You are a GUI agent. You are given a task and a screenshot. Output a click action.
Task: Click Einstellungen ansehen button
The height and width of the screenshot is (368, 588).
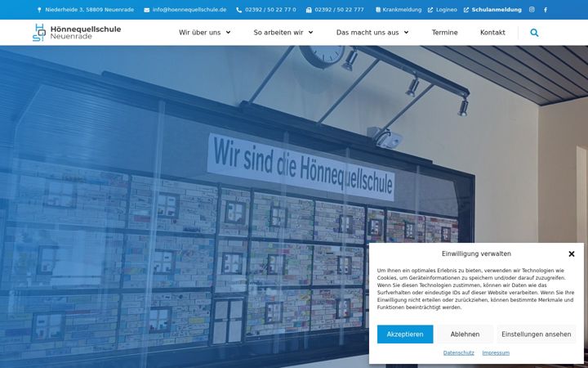click(537, 334)
